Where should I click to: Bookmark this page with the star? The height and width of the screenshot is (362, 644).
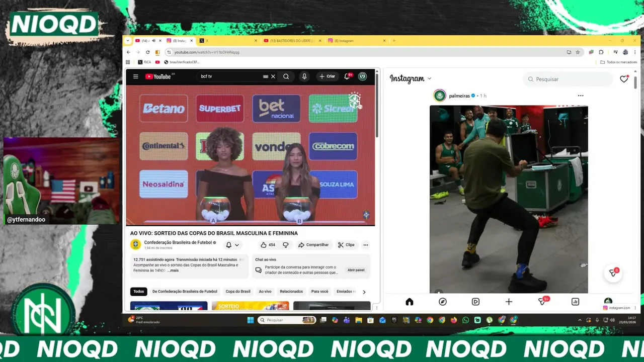tap(578, 52)
